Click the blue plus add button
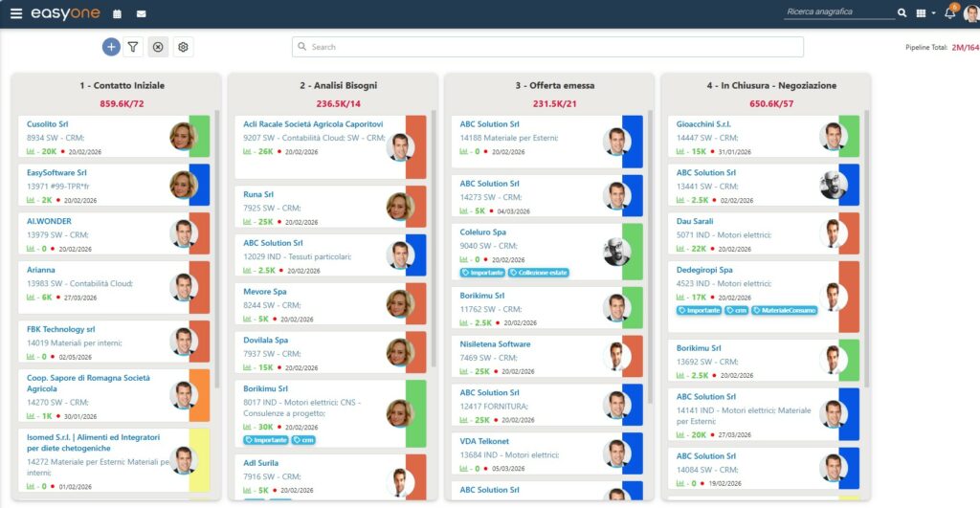 [111, 46]
